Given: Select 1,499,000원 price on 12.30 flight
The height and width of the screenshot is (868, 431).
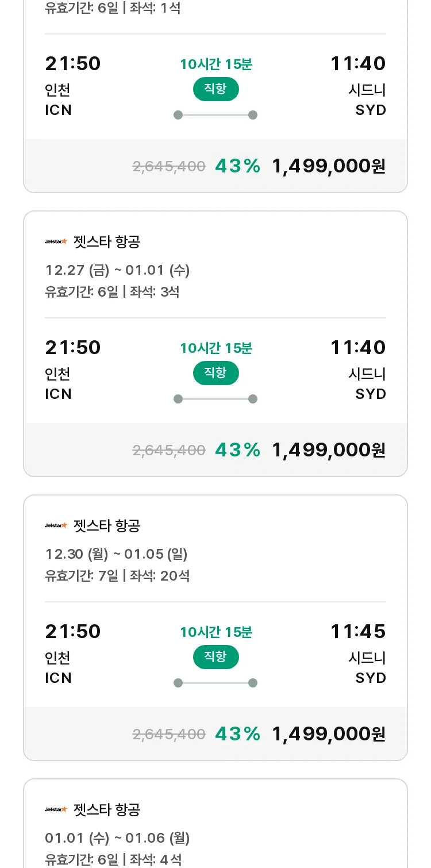Looking at the screenshot, I should 329,734.
